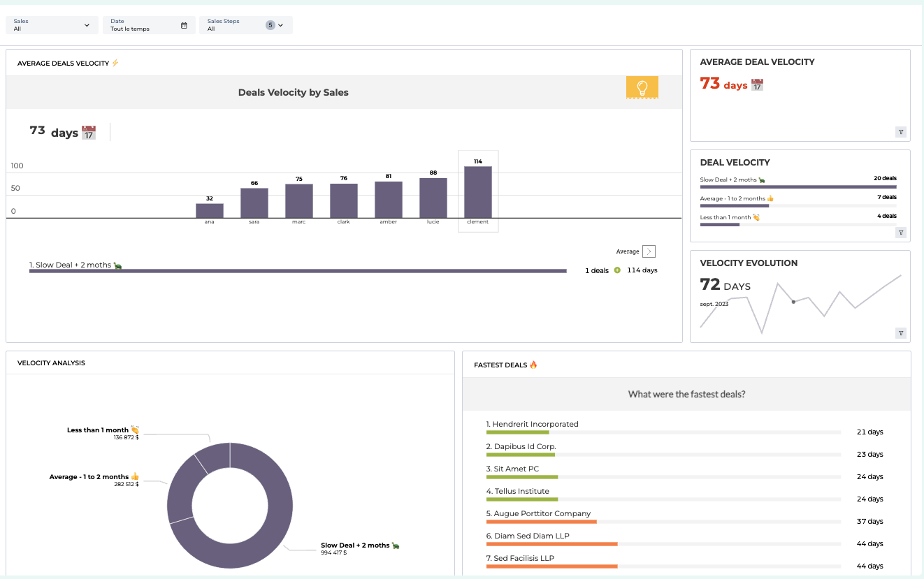Screen dimensions: 924x579
Task: Click the green plus icon beside 1 deals
Action: tap(617, 270)
